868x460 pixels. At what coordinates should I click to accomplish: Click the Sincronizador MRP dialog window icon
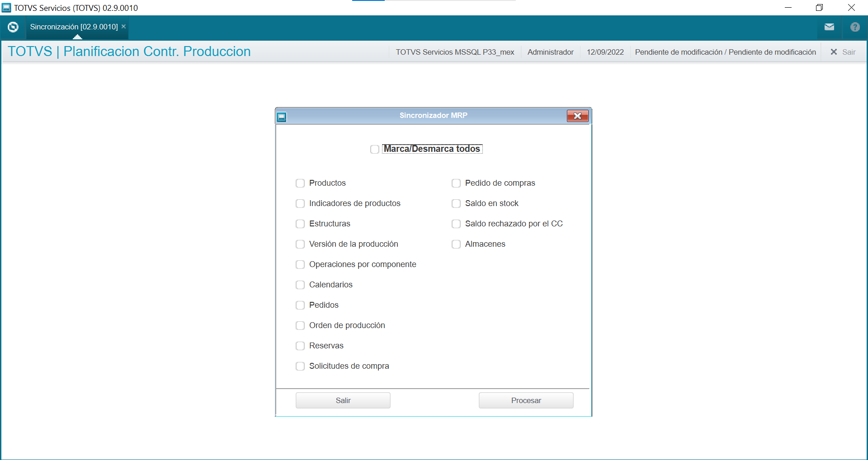coord(282,117)
